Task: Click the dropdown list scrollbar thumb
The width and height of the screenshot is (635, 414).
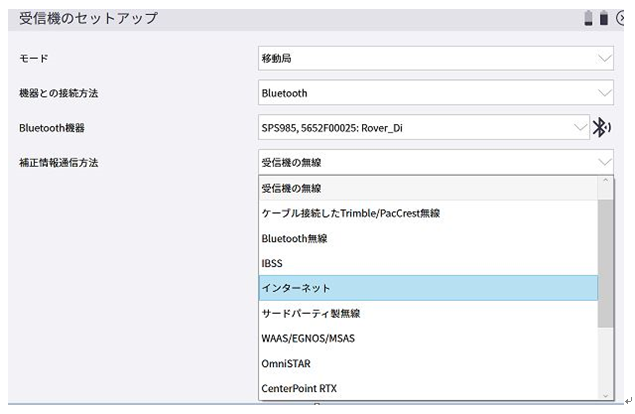Action: 606,260
